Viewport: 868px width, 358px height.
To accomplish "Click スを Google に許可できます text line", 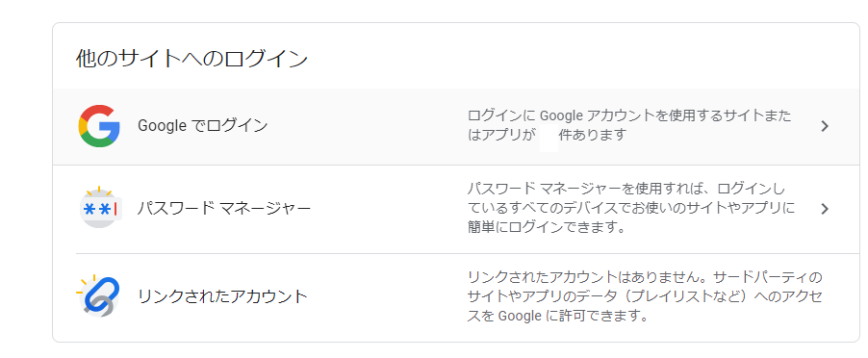I will (x=557, y=316).
